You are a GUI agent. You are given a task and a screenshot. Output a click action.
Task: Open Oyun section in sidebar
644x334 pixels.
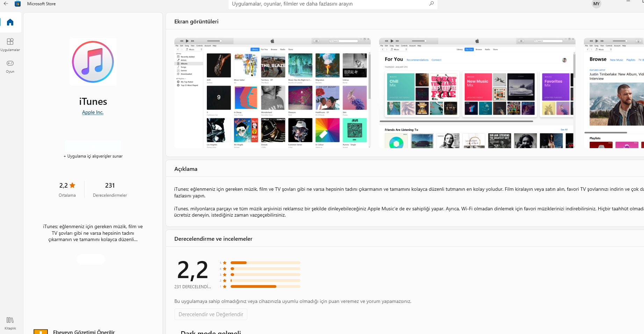[x=10, y=66]
